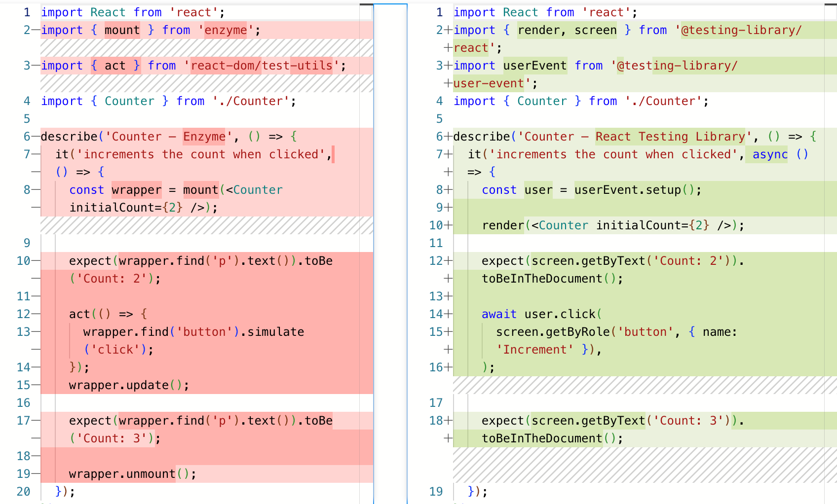The width and height of the screenshot is (837, 504).
Task: Click 'Count: 3' string in the right pane
Action: 688,421
